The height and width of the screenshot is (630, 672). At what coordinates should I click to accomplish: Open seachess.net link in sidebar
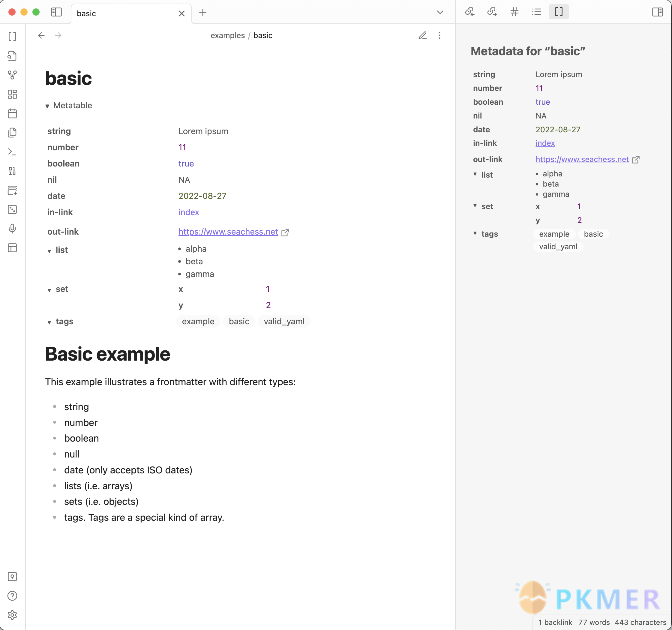[x=582, y=159]
